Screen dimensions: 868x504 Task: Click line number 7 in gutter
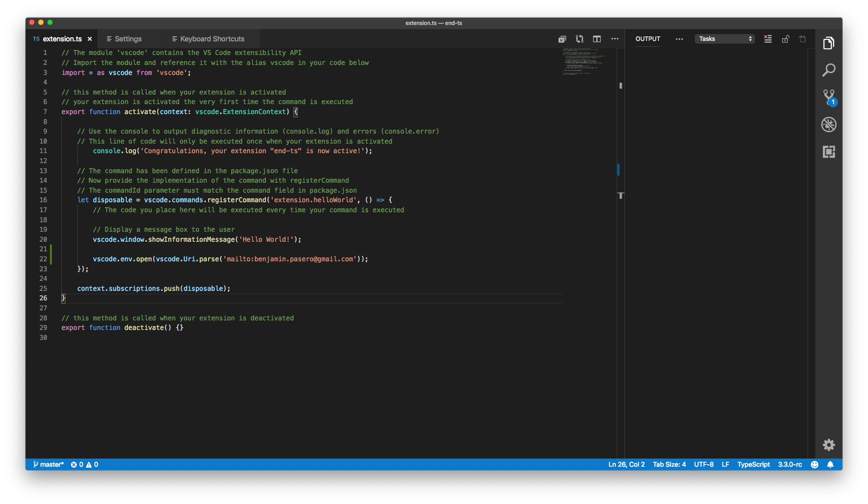coord(45,112)
